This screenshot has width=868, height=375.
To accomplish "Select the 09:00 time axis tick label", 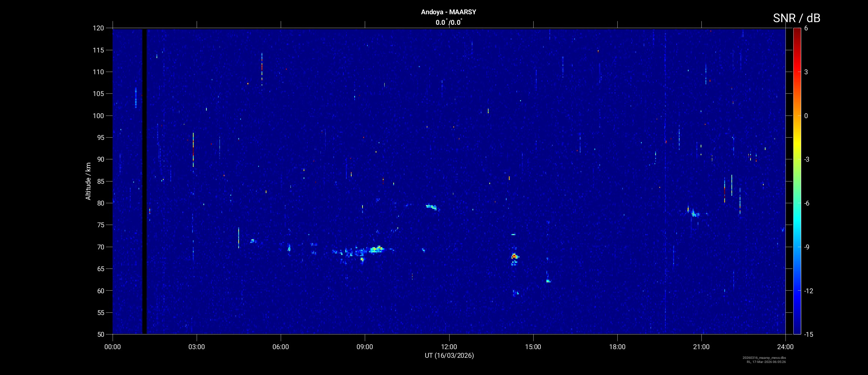I will [365, 347].
